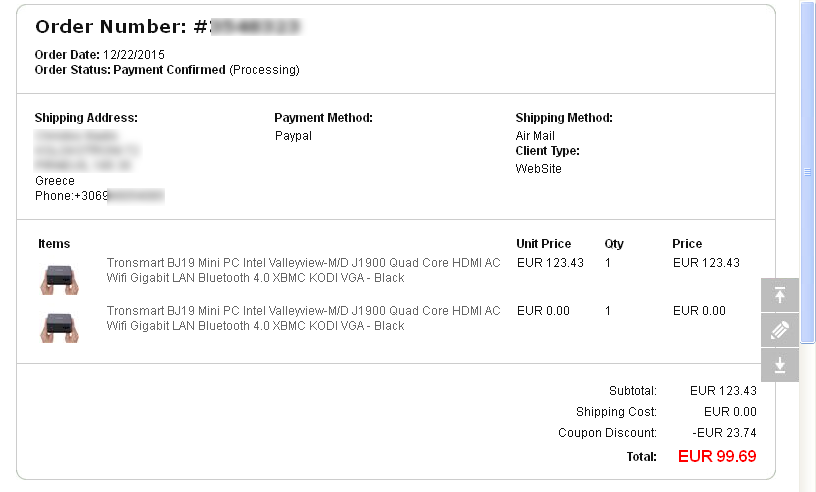816x492 pixels.
Task: Click the blurred order number
Action: [x=255, y=27]
